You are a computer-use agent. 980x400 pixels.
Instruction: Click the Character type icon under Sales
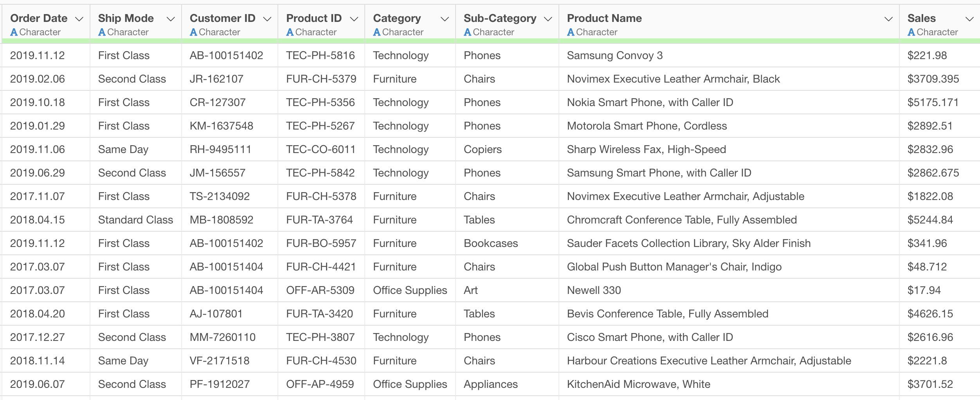tap(912, 32)
